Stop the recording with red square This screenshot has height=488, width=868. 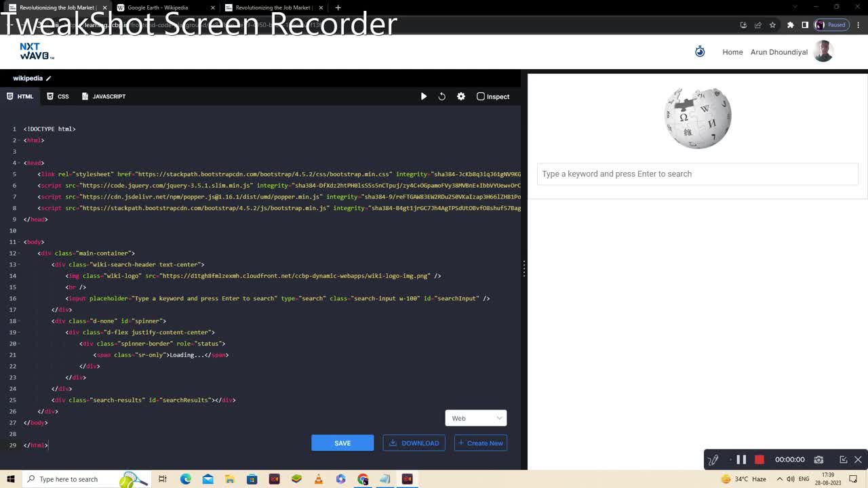(x=759, y=460)
